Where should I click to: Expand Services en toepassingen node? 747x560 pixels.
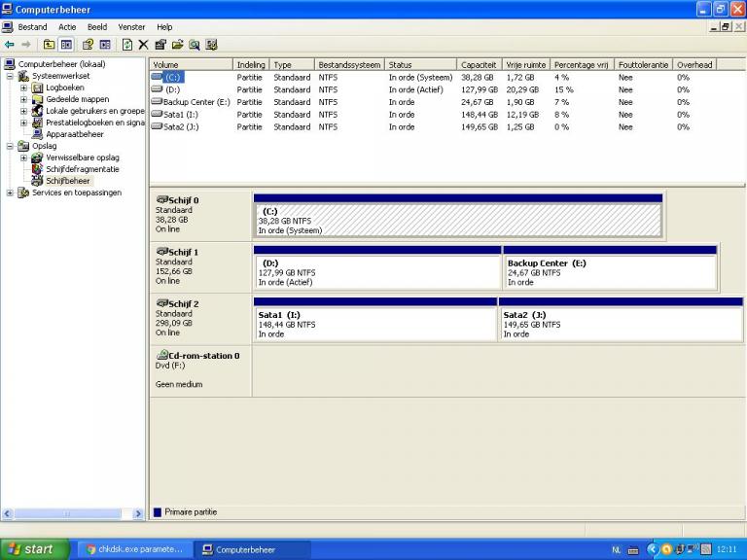(11, 192)
